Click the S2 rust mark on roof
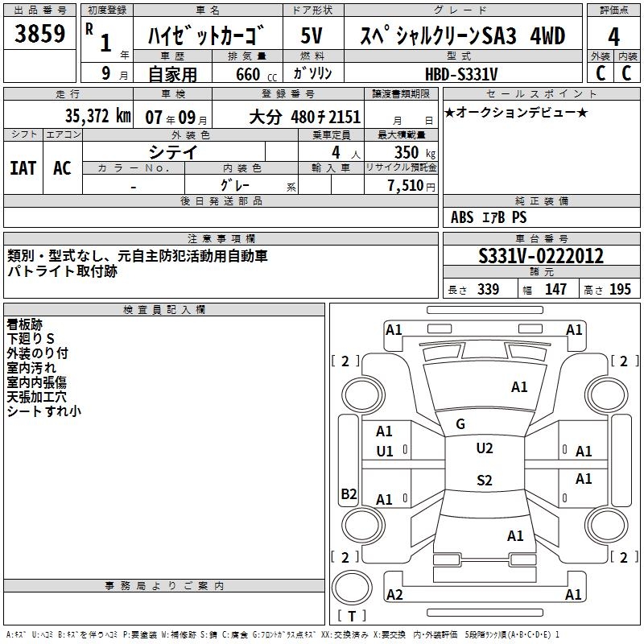Screen dimensions: 644x644 485,480
